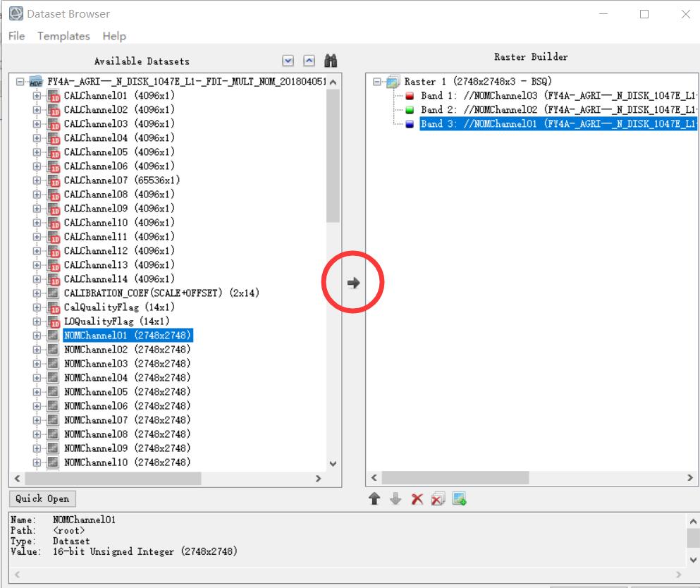Click the add new raster icon

point(460,498)
